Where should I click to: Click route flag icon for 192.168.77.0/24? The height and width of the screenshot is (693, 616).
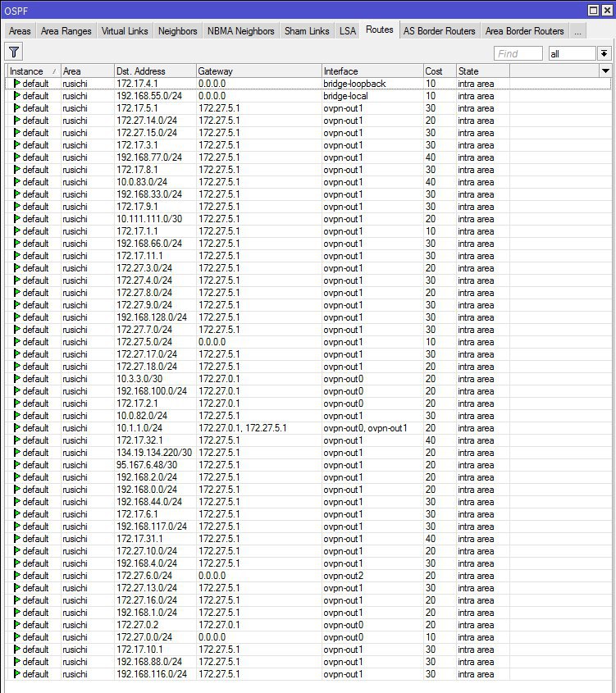[x=17, y=157]
